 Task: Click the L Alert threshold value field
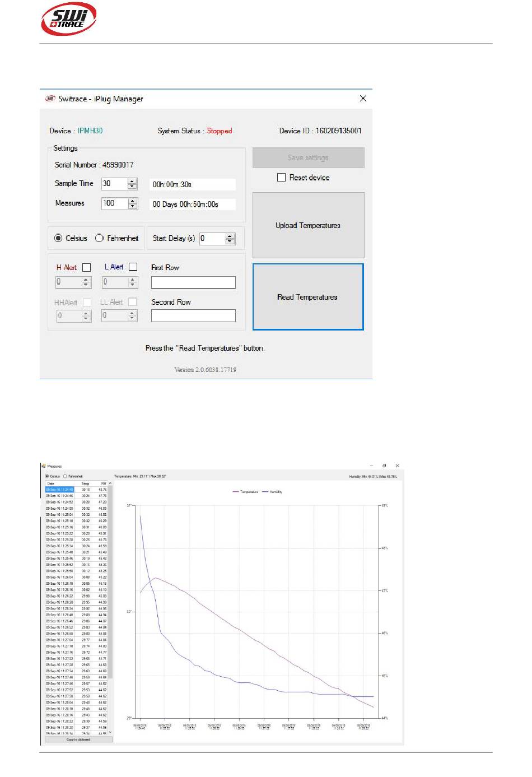115,282
